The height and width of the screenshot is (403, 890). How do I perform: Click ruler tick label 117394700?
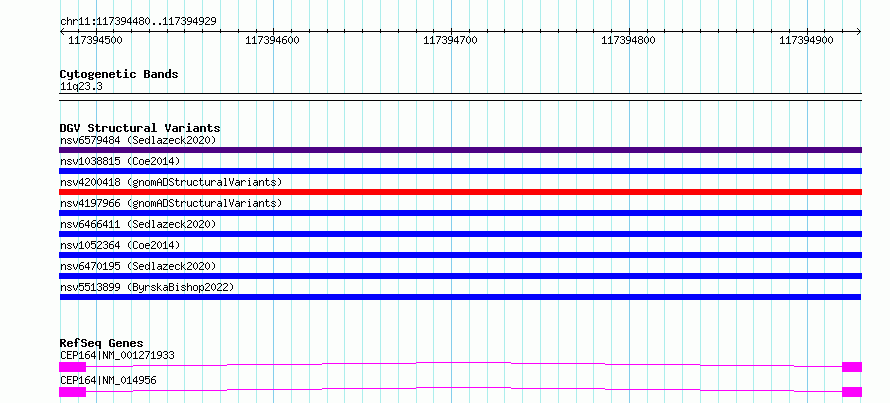(x=451, y=40)
